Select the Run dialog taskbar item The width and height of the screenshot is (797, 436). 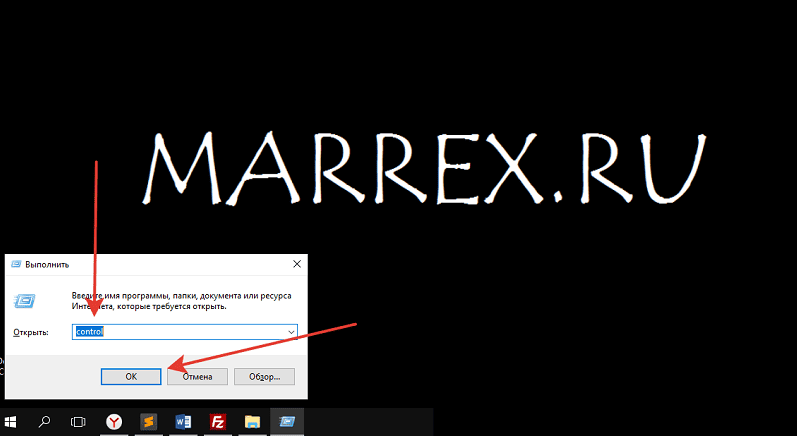tap(287, 422)
